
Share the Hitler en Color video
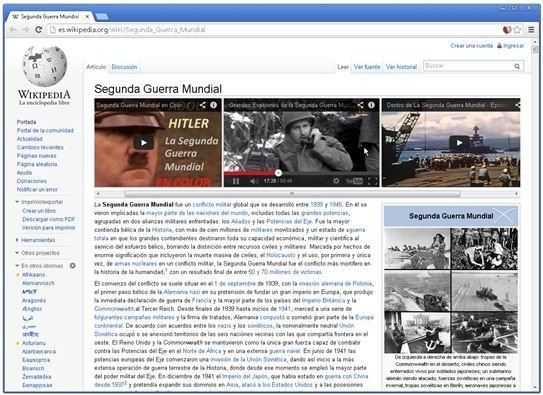(x=203, y=105)
